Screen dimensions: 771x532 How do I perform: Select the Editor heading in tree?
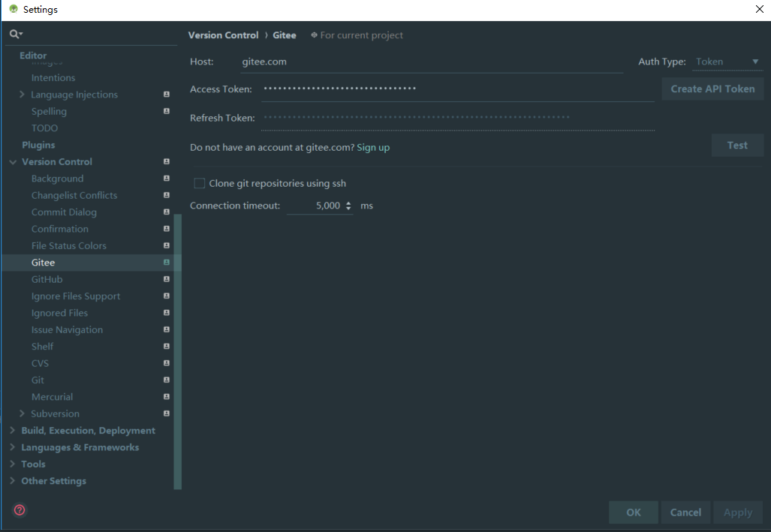(x=33, y=56)
